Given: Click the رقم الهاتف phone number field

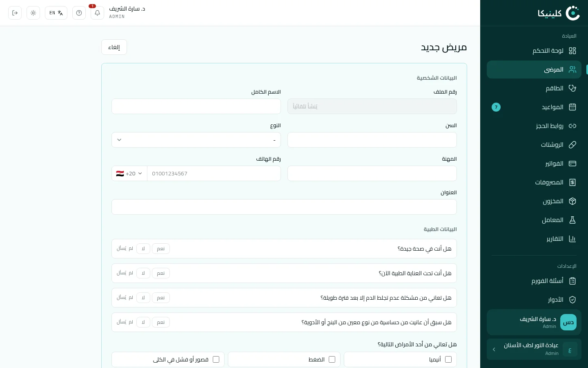Looking at the screenshot, I should click(x=214, y=173).
